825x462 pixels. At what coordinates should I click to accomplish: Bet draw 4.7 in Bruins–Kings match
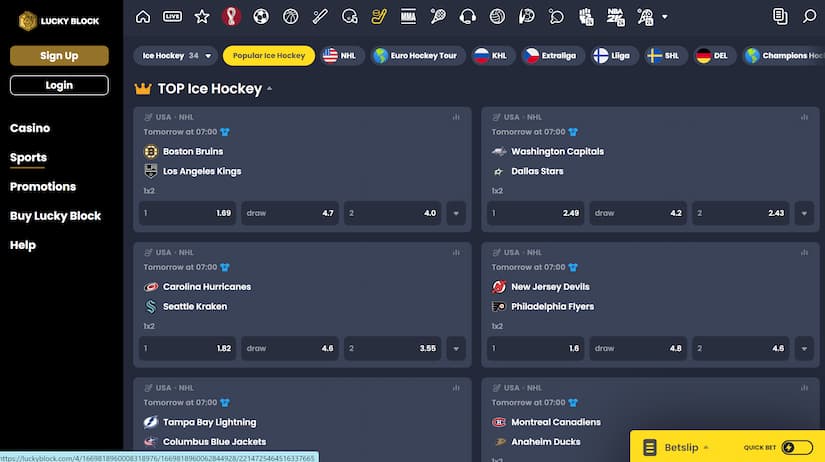point(290,213)
